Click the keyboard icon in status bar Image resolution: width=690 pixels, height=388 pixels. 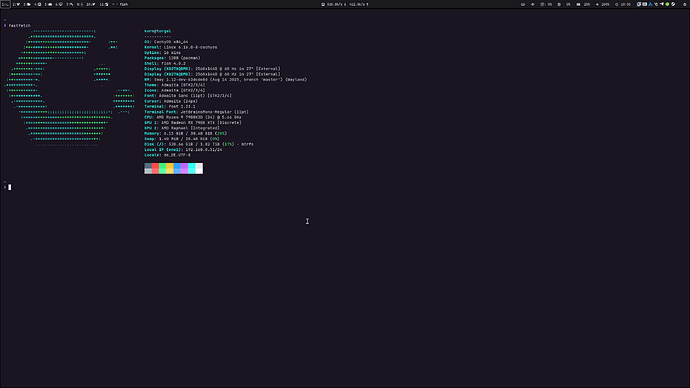pos(523,4)
